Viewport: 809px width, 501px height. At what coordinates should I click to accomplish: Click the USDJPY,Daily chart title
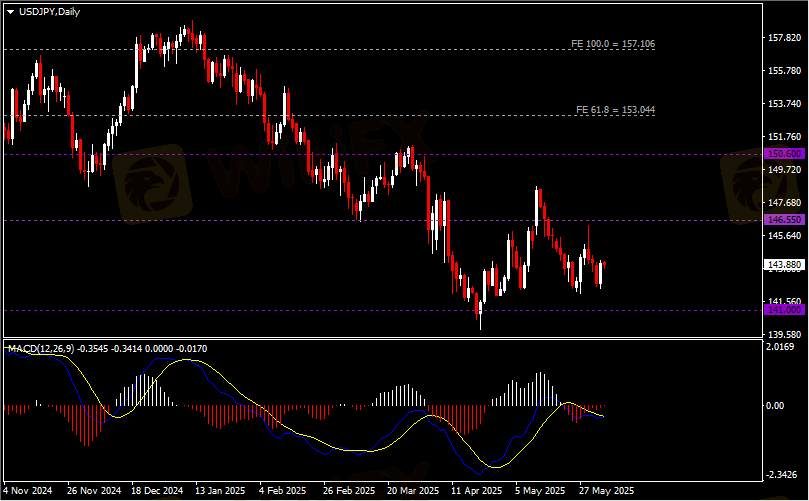pyautogui.click(x=50, y=12)
